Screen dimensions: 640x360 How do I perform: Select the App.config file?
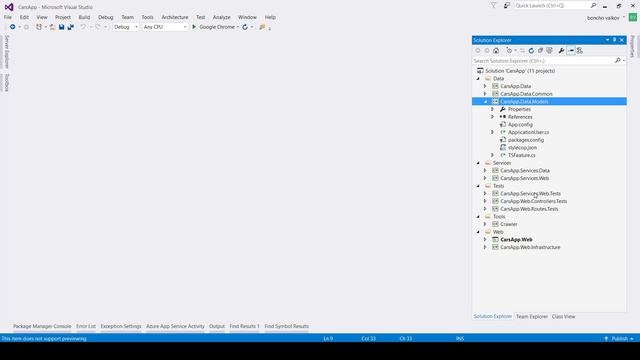[520, 124]
